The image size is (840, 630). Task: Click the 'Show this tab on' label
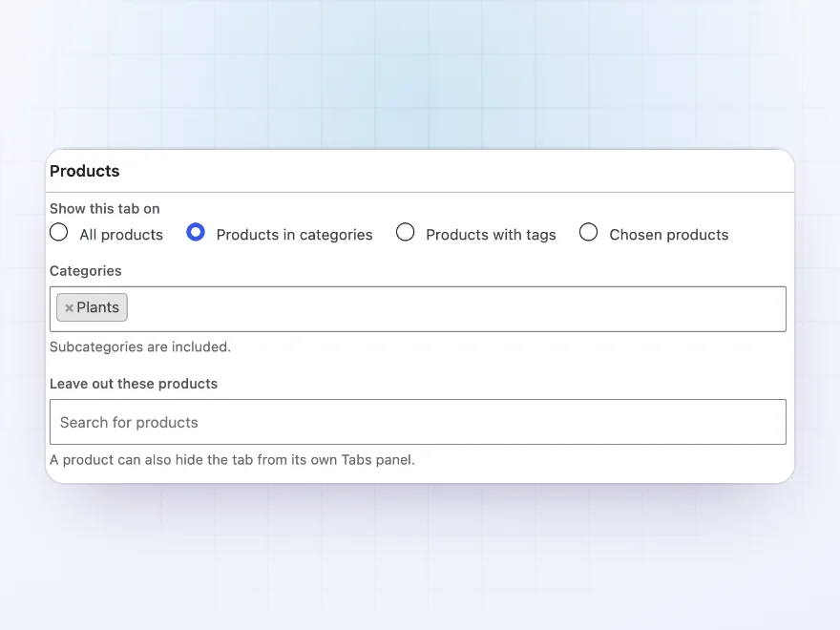(x=104, y=208)
